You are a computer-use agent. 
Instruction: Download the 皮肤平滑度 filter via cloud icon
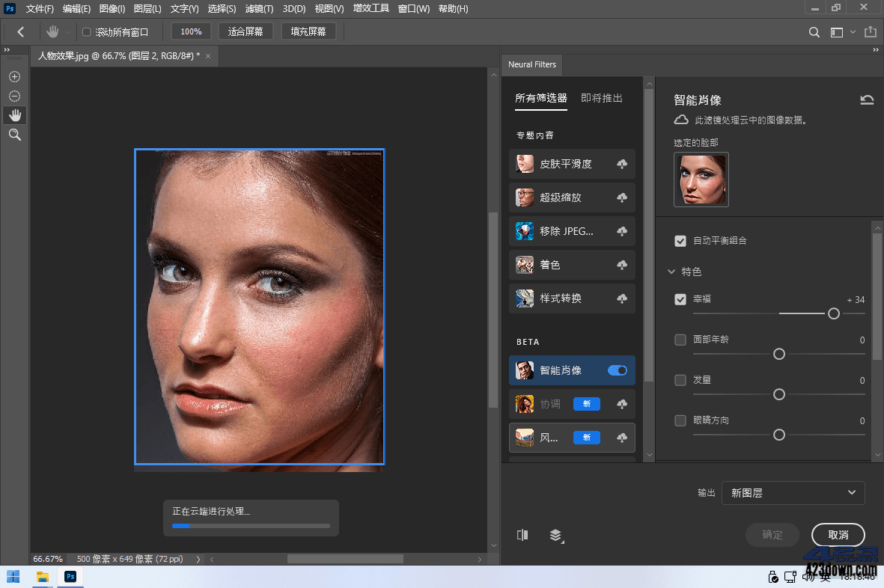(x=622, y=165)
